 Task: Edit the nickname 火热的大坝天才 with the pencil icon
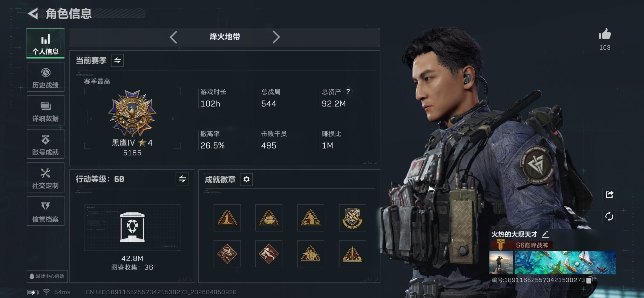(545, 234)
